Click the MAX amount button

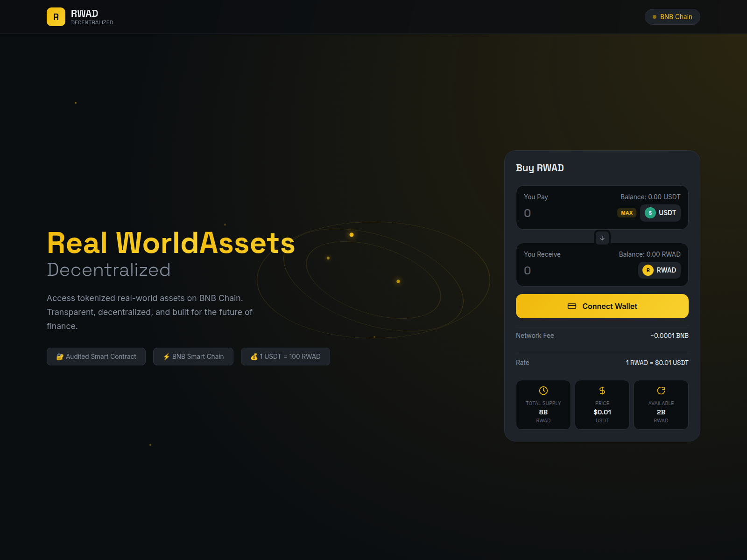pos(627,213)
